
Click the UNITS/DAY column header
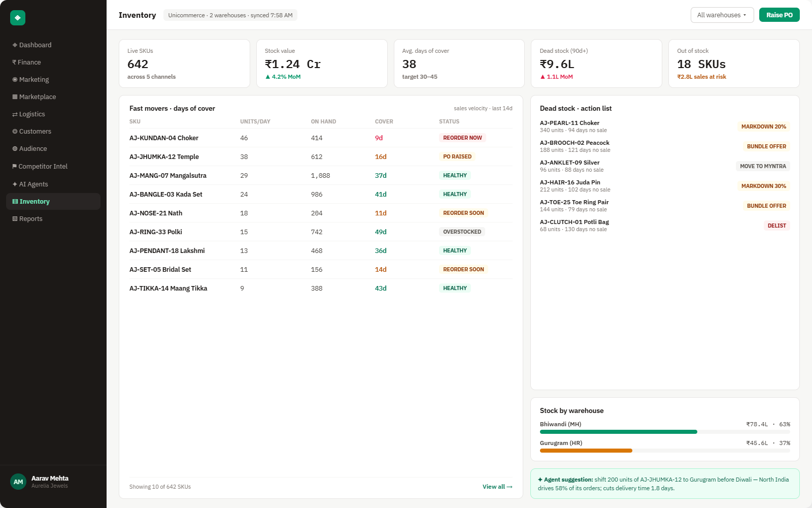(255, 122)
